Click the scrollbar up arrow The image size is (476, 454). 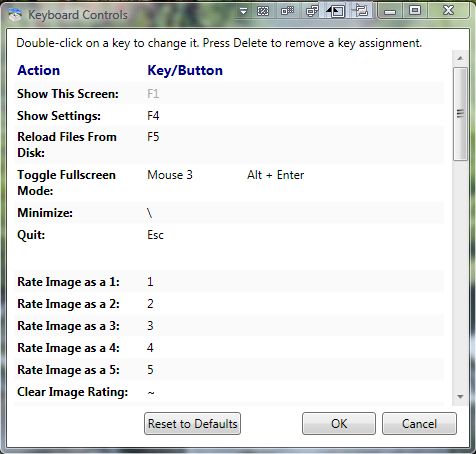460,58
